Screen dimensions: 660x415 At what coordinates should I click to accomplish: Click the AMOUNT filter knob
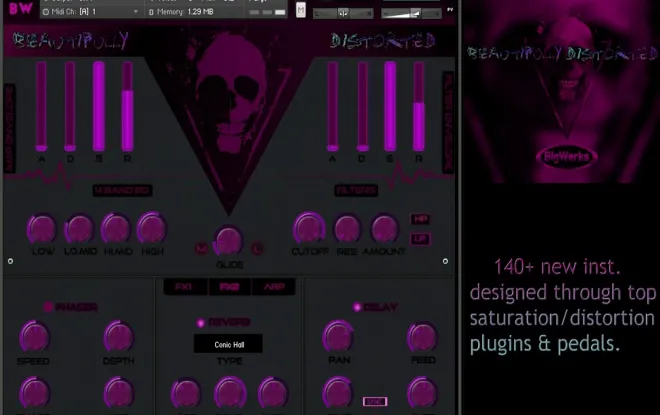tap(384, 229)
